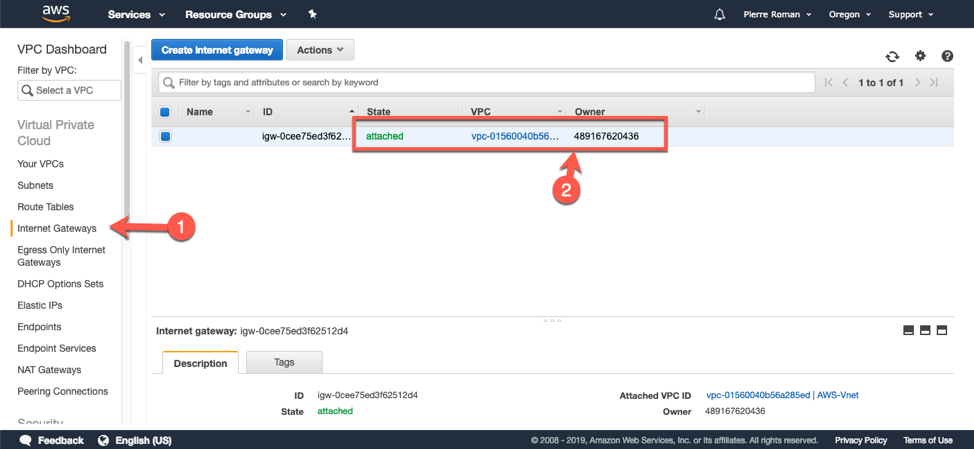Open Peering Connections in sidebar
The width and height of the screenshot is (974, 449).
click(x=63, y=391)
